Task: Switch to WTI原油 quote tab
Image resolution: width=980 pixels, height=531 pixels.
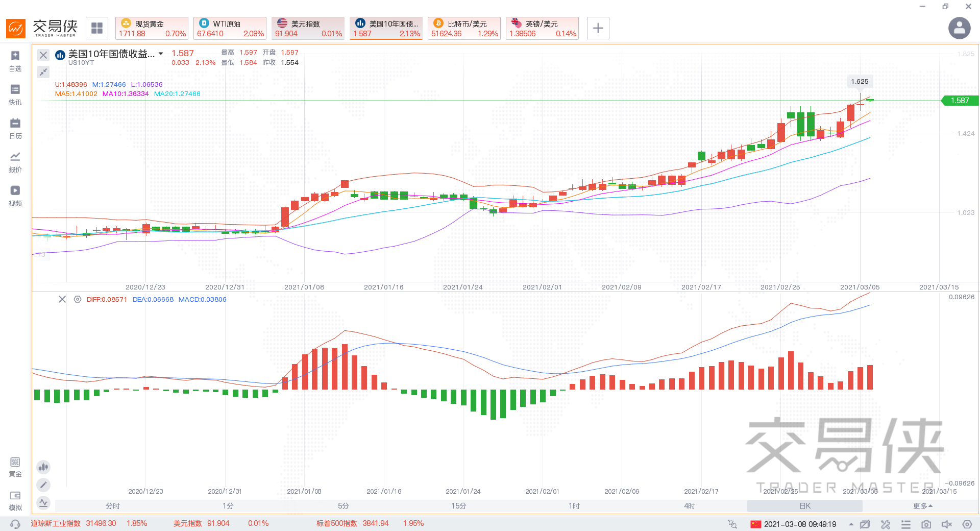Action: point(230,28)
